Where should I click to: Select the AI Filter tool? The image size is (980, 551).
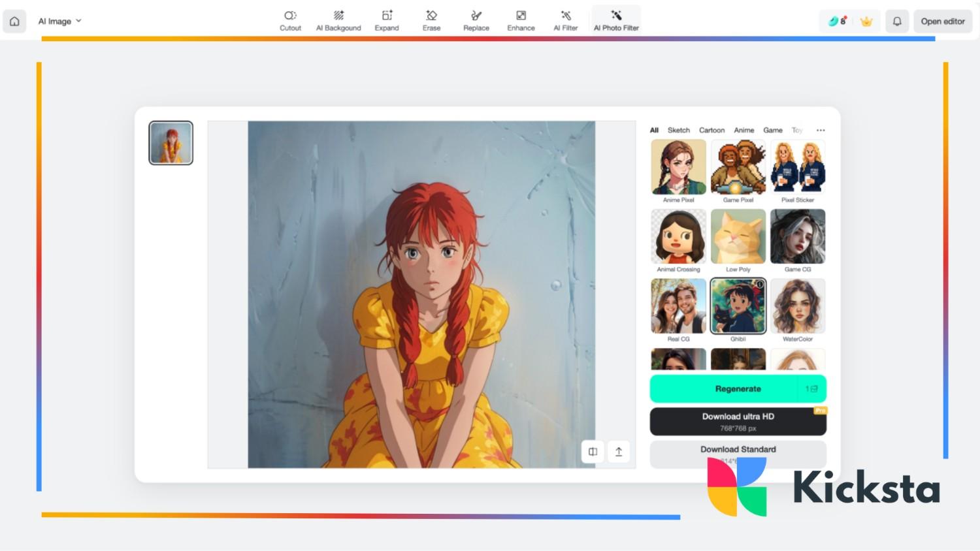pos(566,21)
